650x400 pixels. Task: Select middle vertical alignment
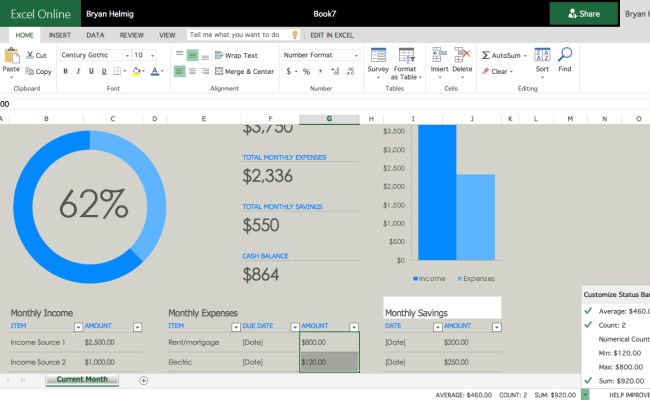[x=192, y=55]
